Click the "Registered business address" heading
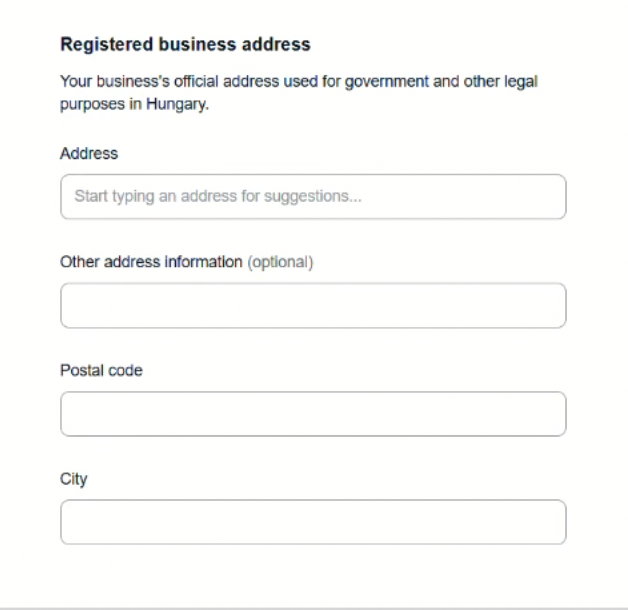The width and height of the screenshot is (628, 610). point(185,45)
